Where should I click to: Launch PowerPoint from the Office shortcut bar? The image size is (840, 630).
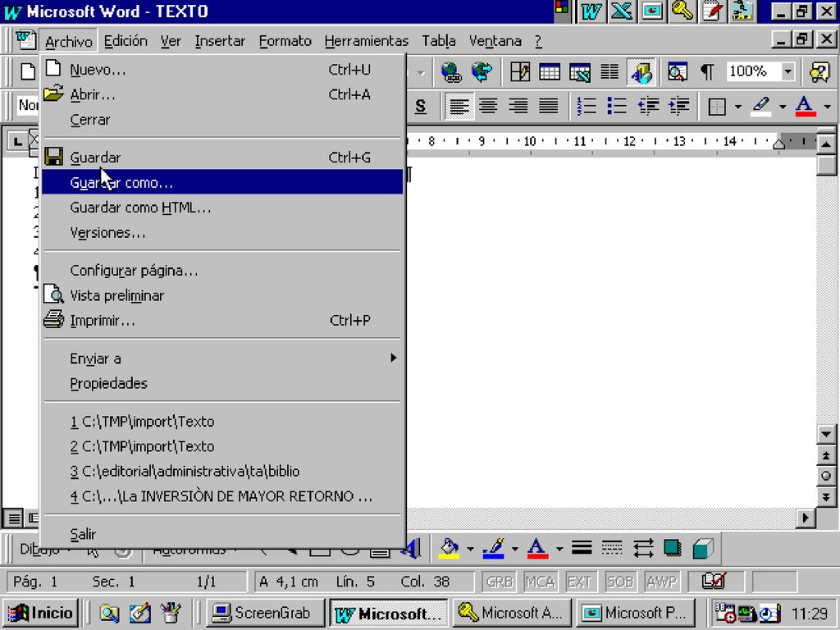(x=652, y=11)
